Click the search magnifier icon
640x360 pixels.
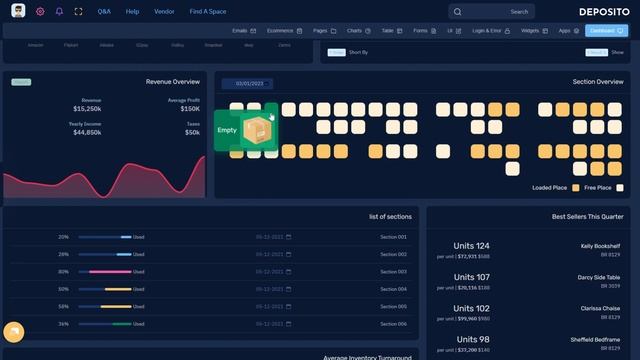click(x=458, y=12)
